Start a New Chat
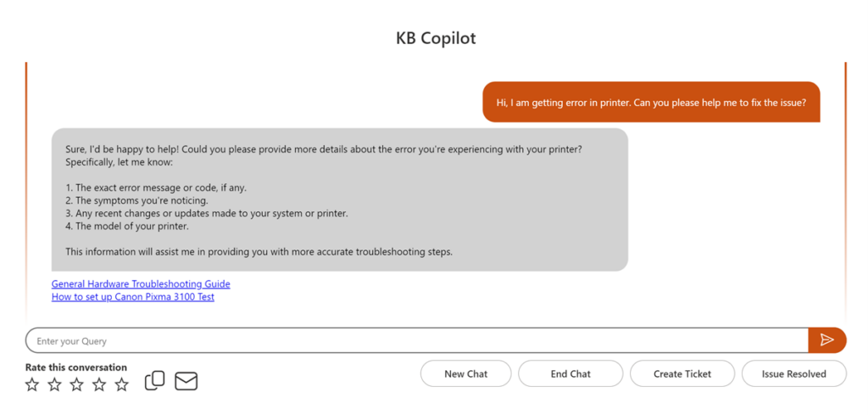The image size is (868, 415). [x=466, y=373]
